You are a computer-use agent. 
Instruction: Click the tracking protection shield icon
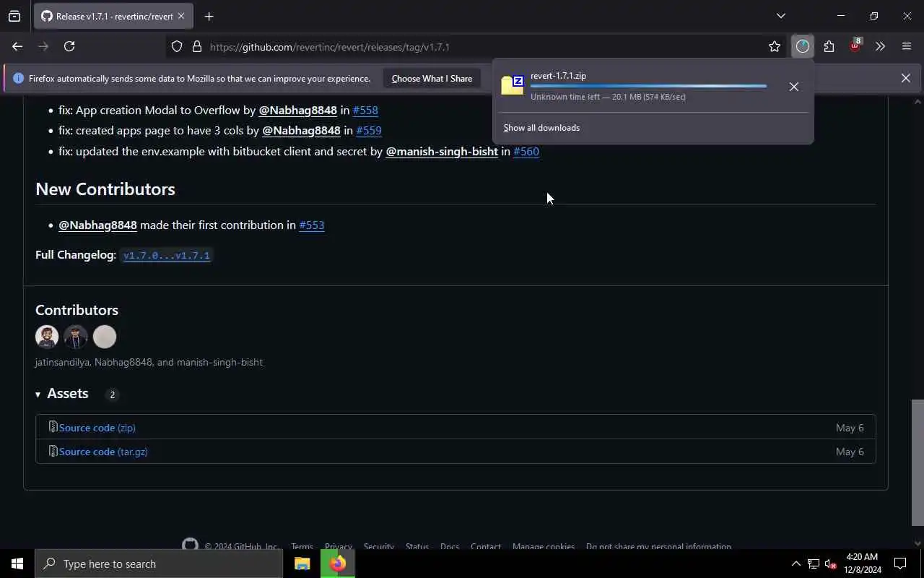(x=177, y=47)
